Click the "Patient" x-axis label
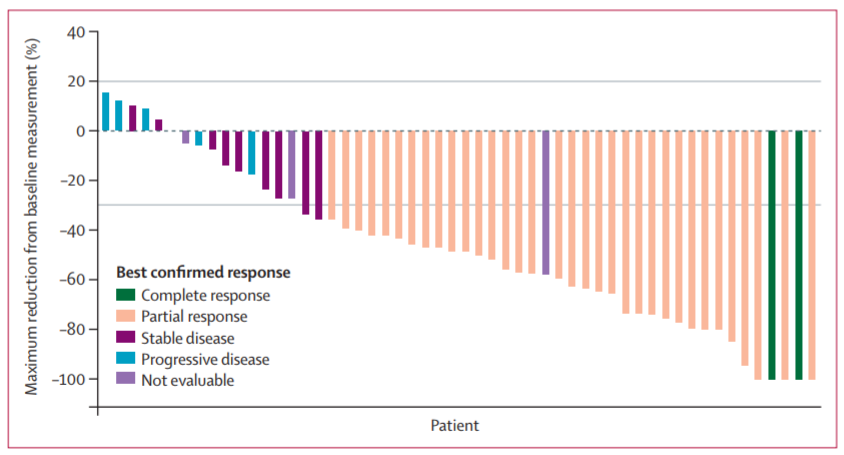This screenshot has width=844, height=455. coord(455,425)
